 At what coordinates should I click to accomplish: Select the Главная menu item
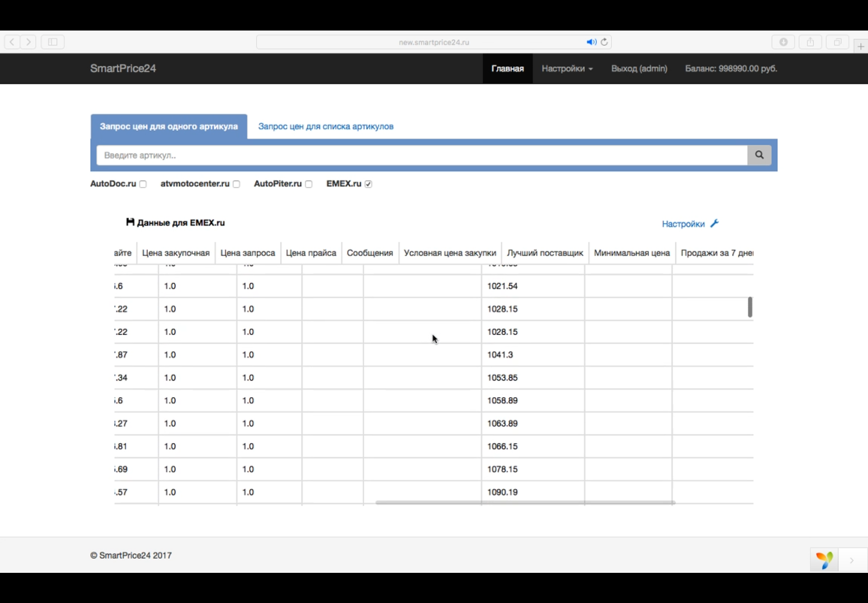507,68
